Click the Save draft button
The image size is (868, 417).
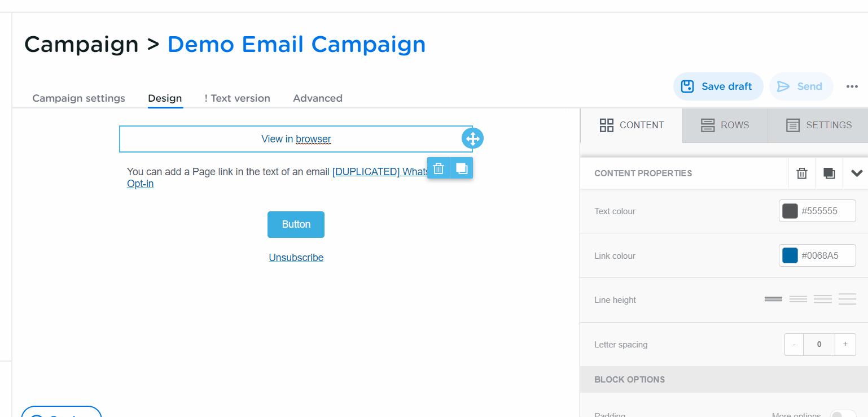pyautogui.click(x=718, y=86)
